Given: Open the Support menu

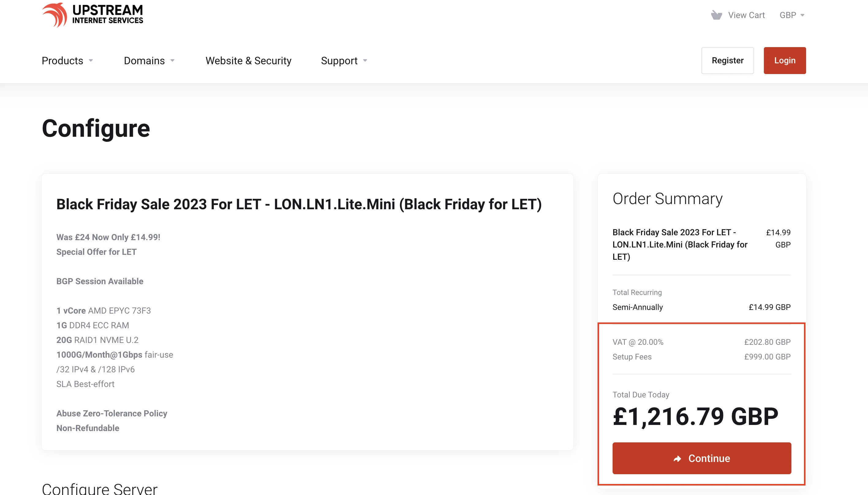Looking at the screenshot, I should [x=344, y=61].
